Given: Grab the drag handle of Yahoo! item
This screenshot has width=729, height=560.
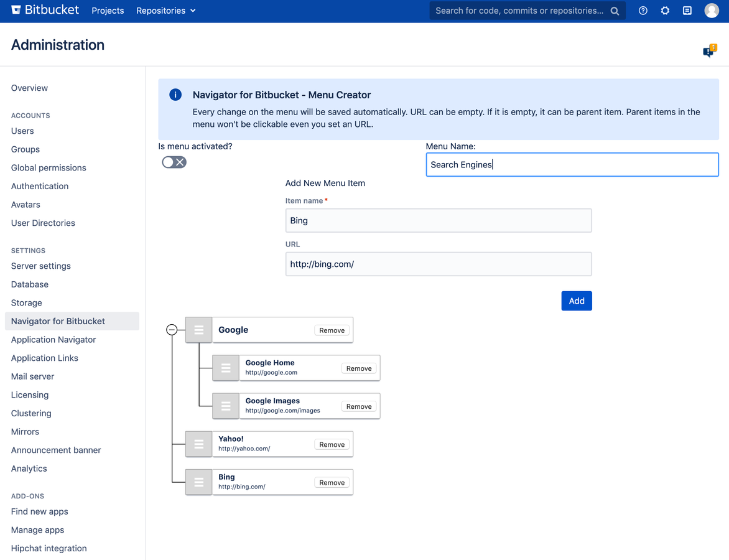Looking at the screenshot, I should coord(199,444).
